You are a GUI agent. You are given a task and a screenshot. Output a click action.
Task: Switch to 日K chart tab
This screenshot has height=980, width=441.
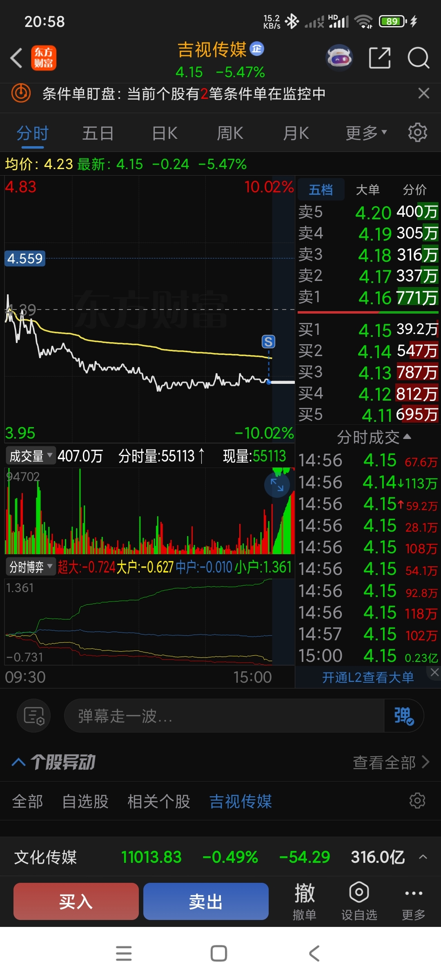coord(165,133)
